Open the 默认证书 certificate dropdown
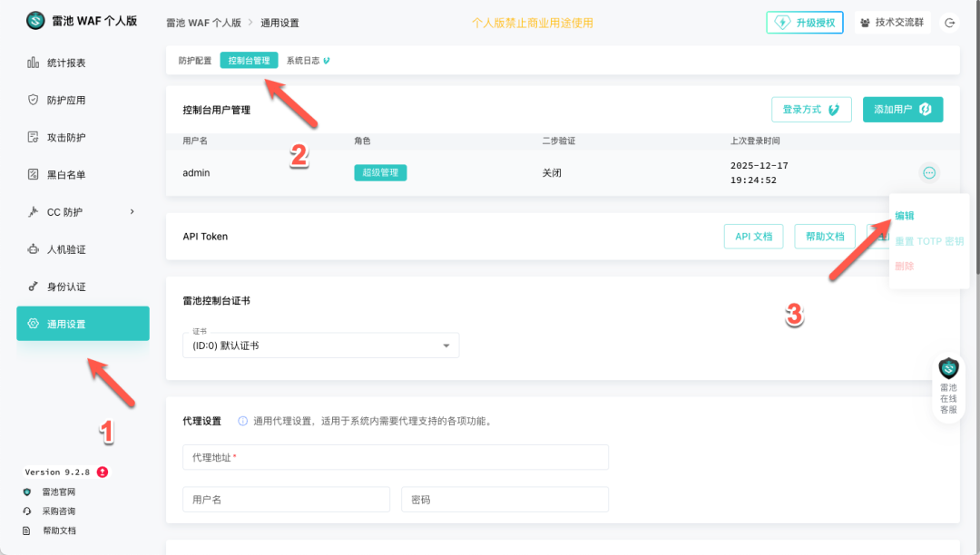The width and height of the screenshot is (980, 555). (x=321, y=346)
